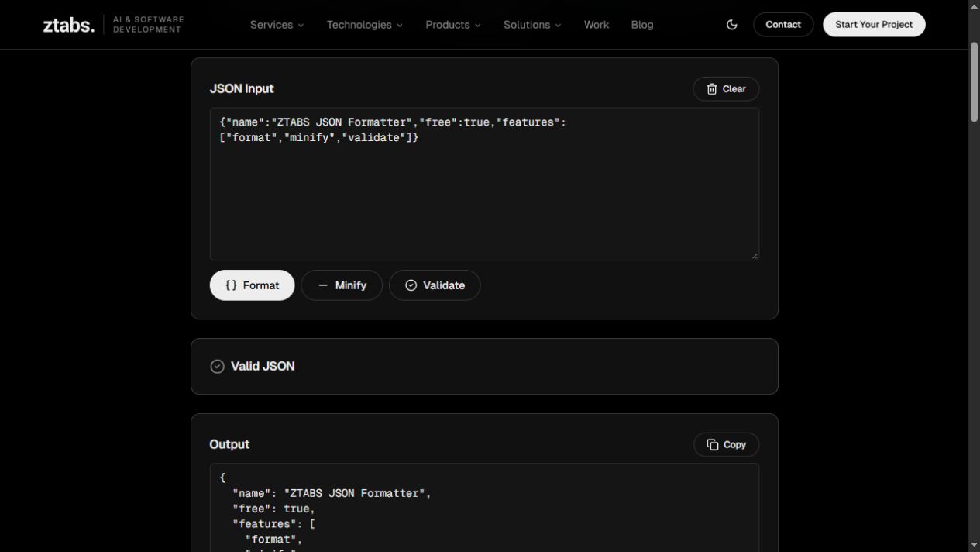
Task: Format the JSON input
Action: (252, 285)
